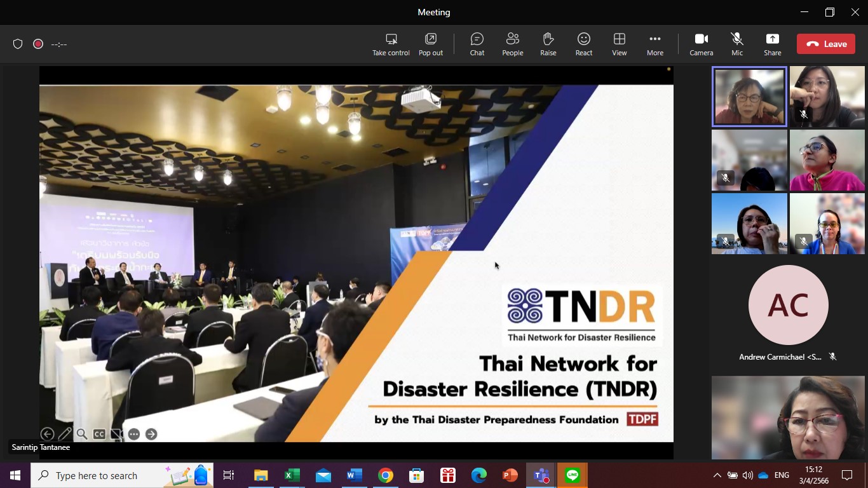Open the Windows notification center

pyautogui.click(x=846, y=475)
